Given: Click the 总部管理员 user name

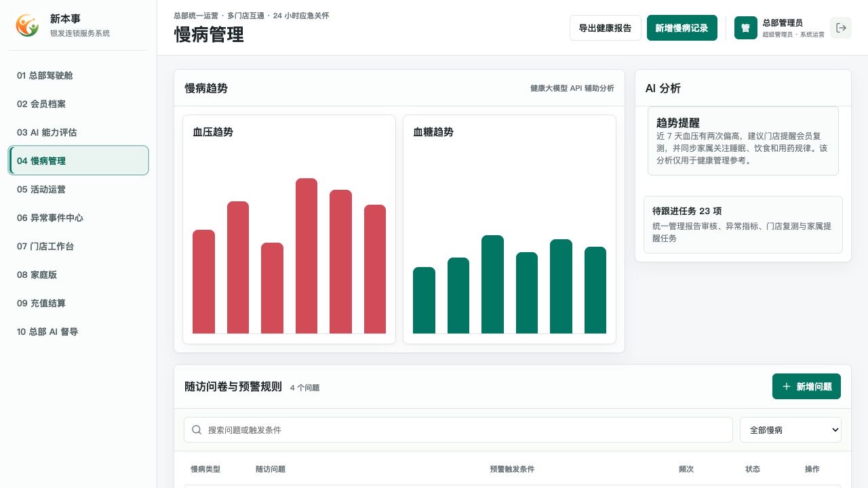Looking at the screenshot, I should click(x=783, y=22).
